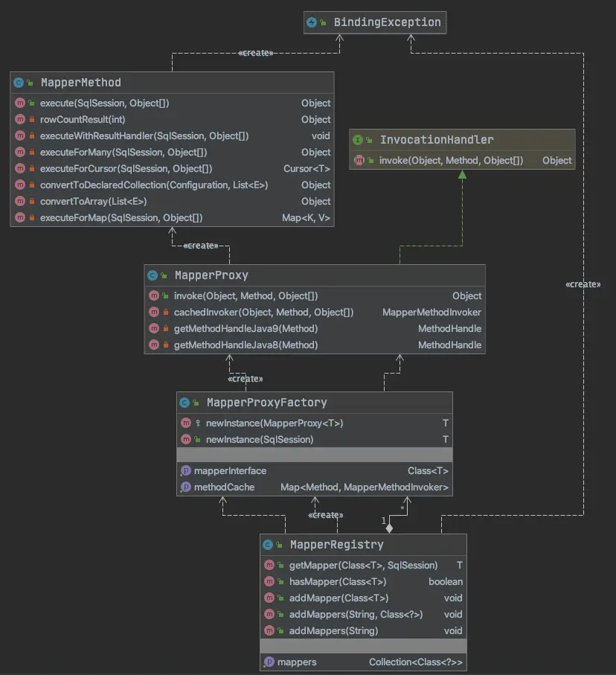The height and width of the screenshot is (675, 616).
Task: Select cachedInvoker(Object, Method, Object[]) row
Action: coord(315,313)
